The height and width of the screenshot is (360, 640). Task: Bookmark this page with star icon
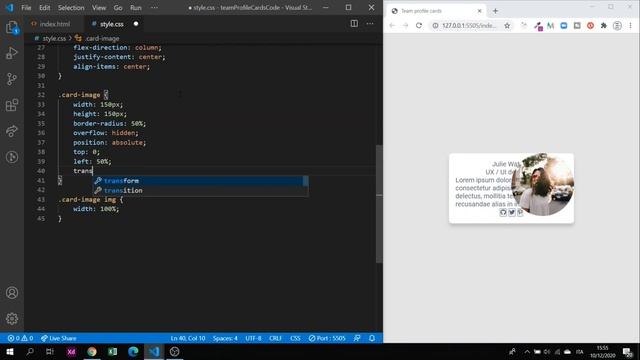tap(507, 25)
